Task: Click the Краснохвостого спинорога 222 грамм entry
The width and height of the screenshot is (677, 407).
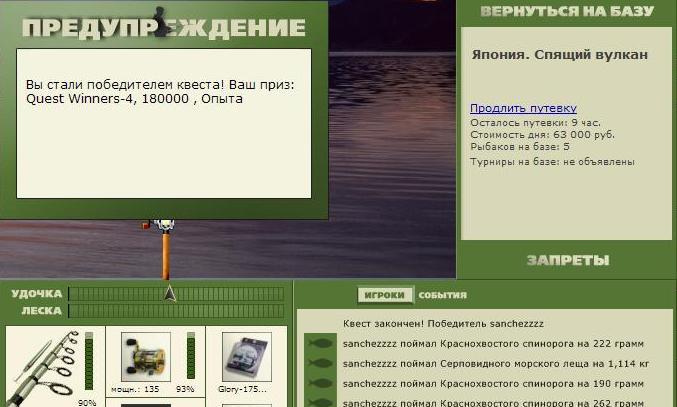Action: (494, 344)
